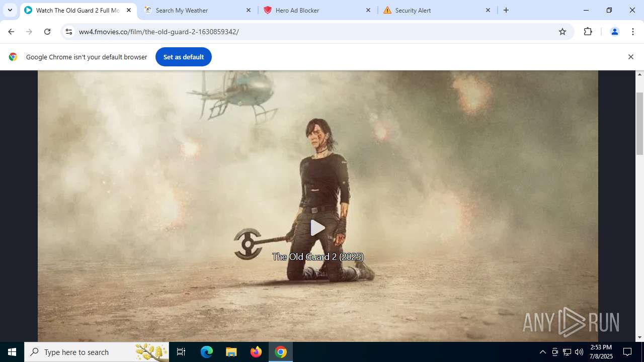Screen dimensions: 644x362
Task: Minimize the Chrome window
Action: (x=586, y=10)
